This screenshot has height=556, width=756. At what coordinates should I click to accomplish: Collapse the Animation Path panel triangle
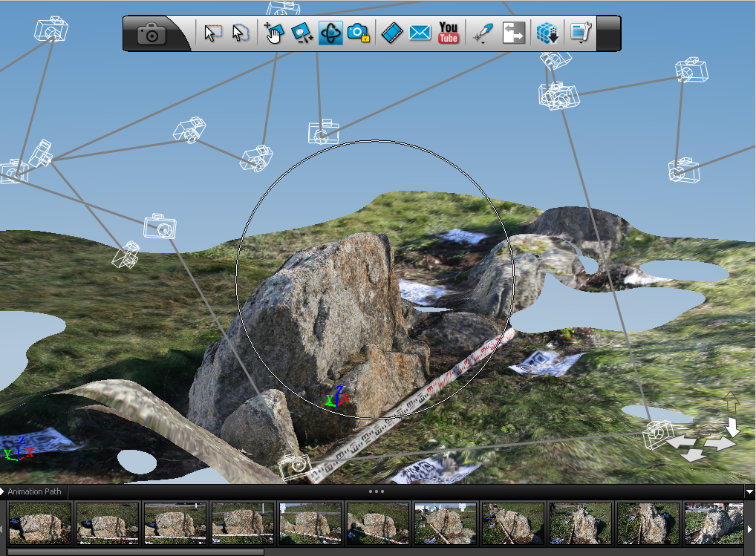tap(3, 491)
